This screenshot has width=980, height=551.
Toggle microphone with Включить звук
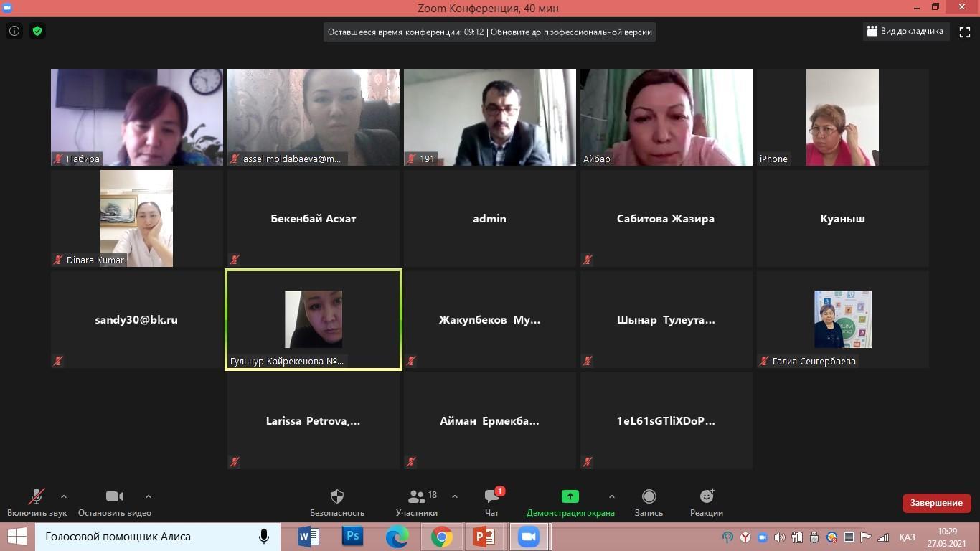point(37,502)
